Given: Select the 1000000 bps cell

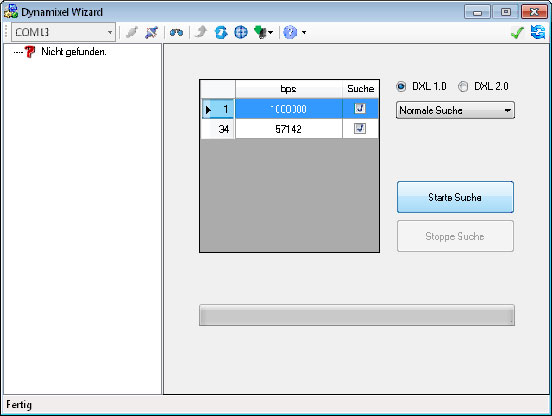Looking at the screenshot, I should point(289,109).
